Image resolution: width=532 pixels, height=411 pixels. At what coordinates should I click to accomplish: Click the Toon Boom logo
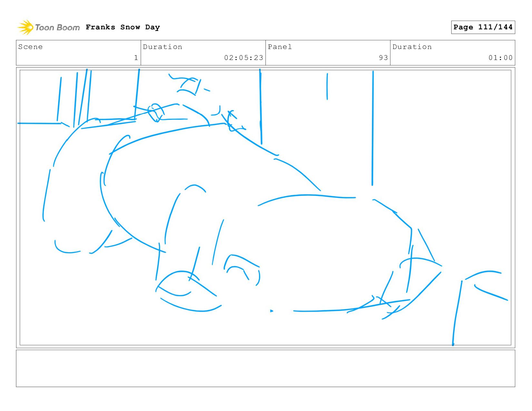click(48, 27)
